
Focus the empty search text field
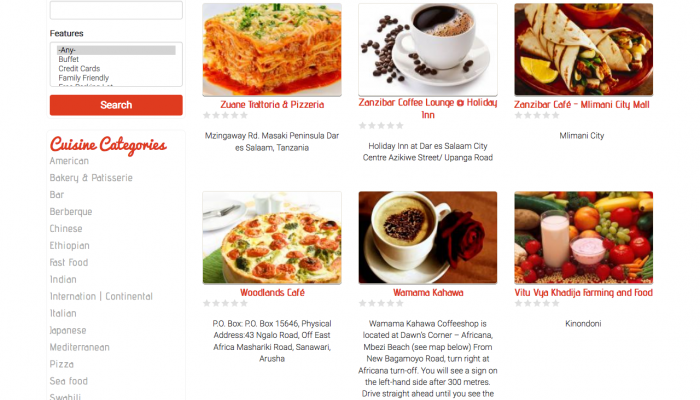(x=116, y=10)
